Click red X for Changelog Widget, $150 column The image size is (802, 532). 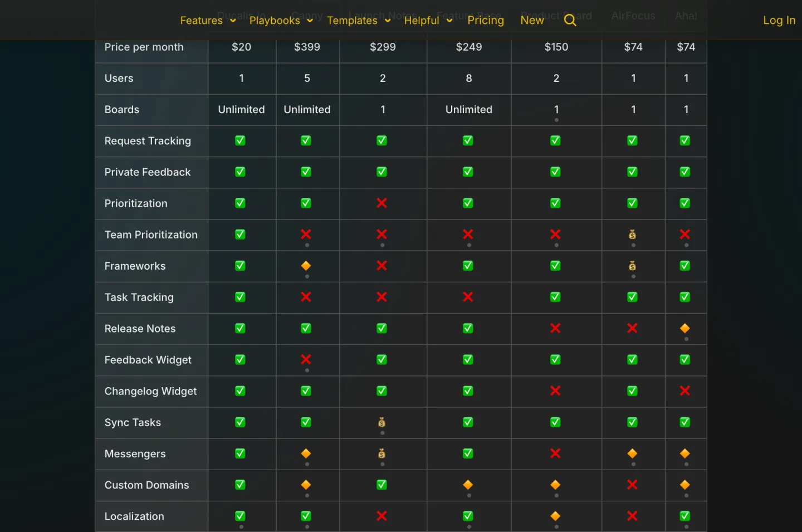[555, 391]
